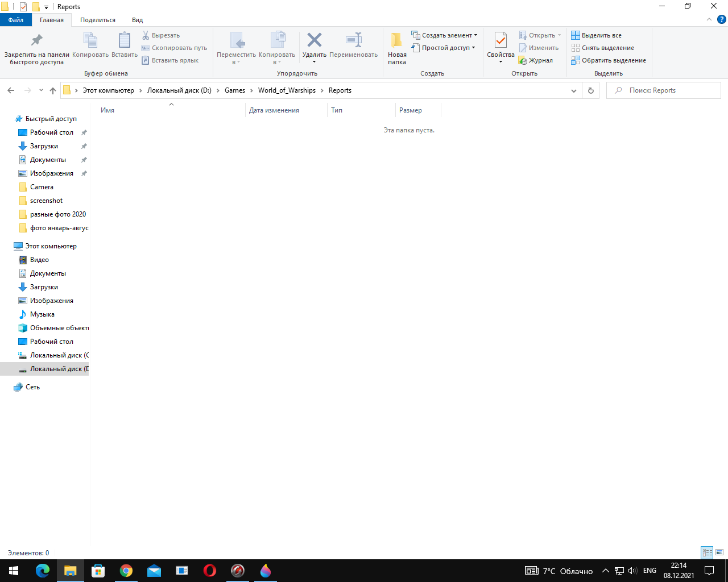Image resolution: width=728 pixels, height=582 pixels.
Task: Click Скопировать путь in the ribbon
Action: point(175,48)
